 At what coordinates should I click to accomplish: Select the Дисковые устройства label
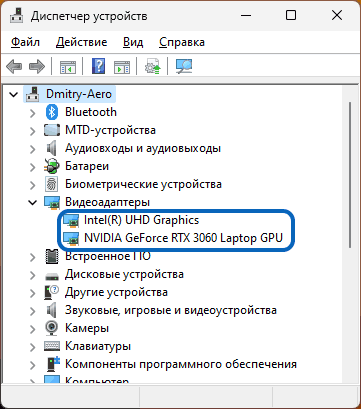[124, 274]
